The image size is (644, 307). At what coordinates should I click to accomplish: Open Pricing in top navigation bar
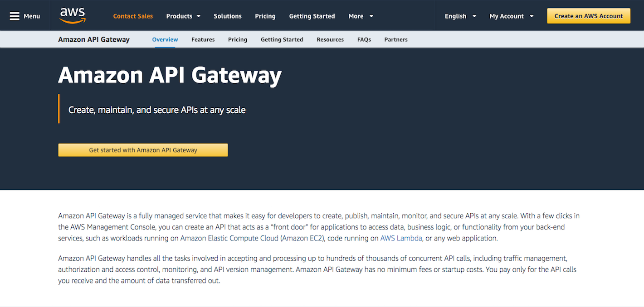point(265,16)
